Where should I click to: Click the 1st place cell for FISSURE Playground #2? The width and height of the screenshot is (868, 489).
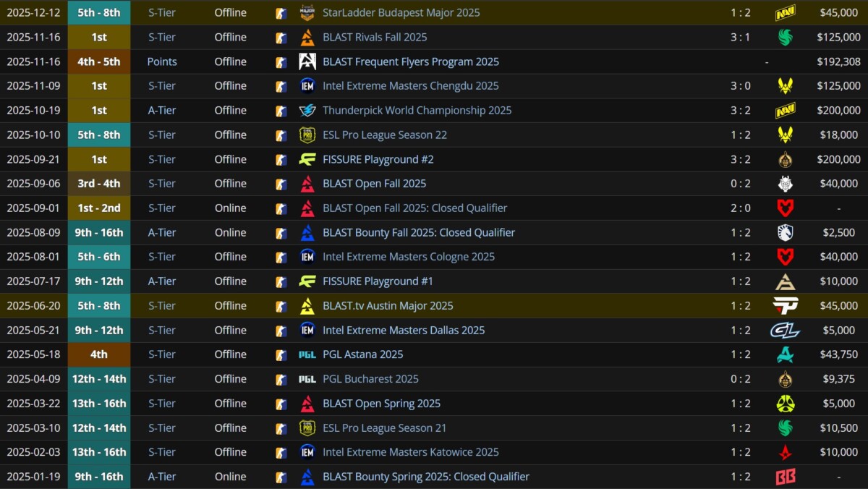tap(99, 160)
